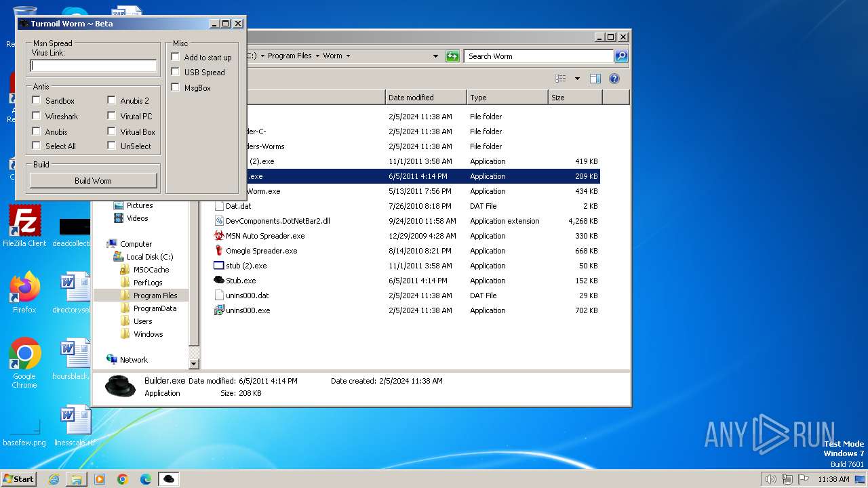This screenshot has width=868, height=488.
Task: Open Windows Explorer from taskbar
Action: (x=77, y=479)
